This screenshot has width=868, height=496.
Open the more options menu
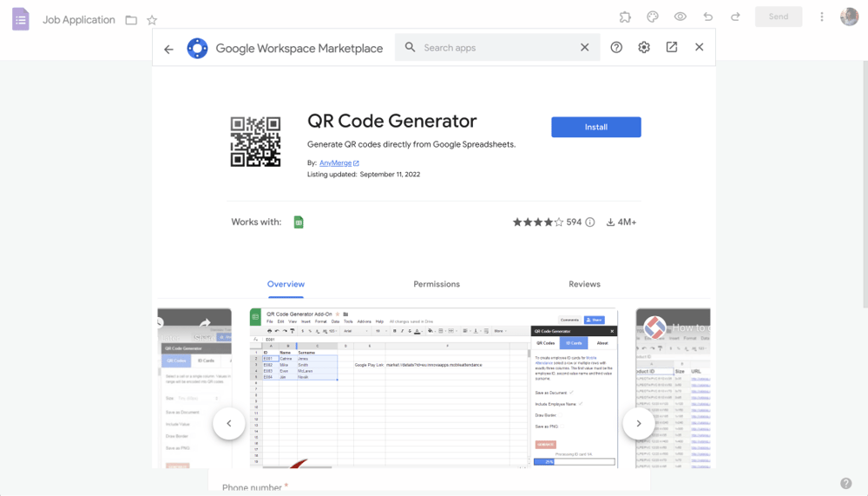(x=821, y=17)
